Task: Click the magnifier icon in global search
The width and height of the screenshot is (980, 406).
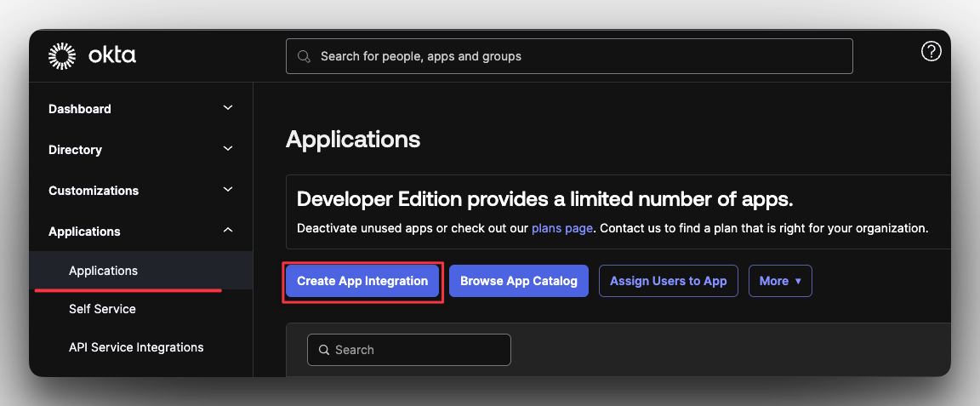Action: tap(304, 56)
